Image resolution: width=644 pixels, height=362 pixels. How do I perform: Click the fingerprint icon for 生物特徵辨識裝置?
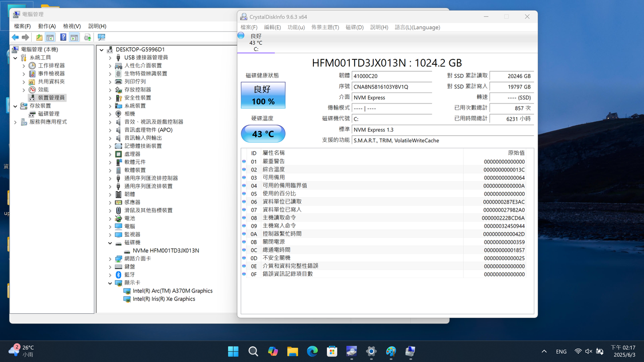119,73
